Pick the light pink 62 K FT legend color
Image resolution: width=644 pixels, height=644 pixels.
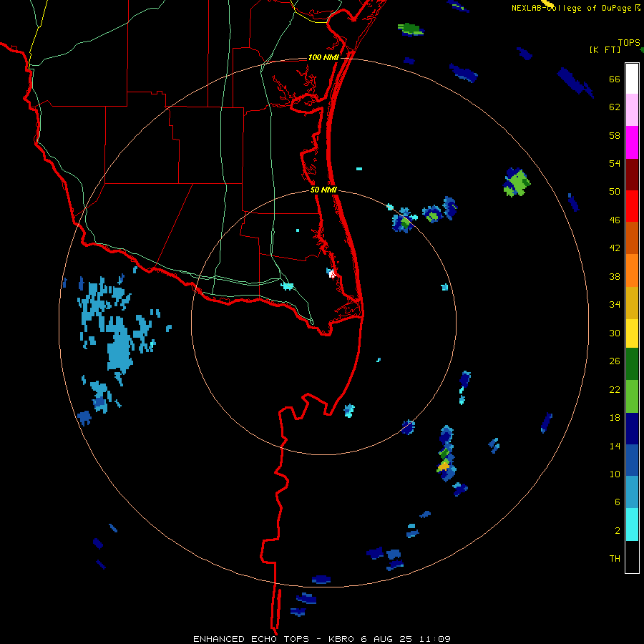coord(632,109)
